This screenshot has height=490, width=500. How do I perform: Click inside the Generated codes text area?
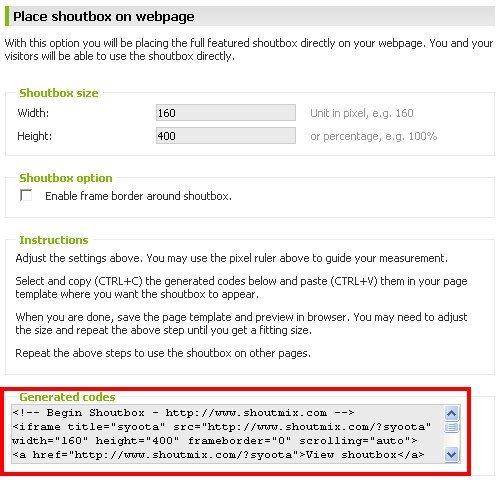pos(228,434)
